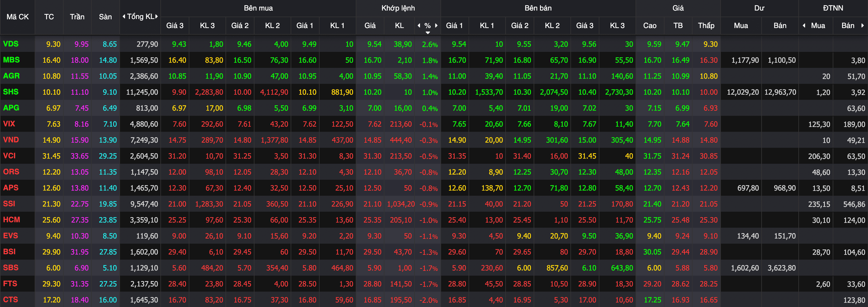Screen dimensions: 868x307
Task: Click VDS percent change 2.6%
Action: tap(430, 45)
